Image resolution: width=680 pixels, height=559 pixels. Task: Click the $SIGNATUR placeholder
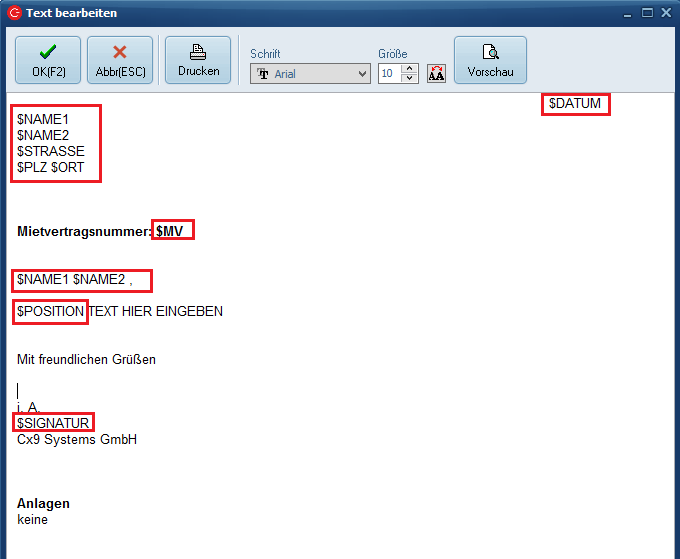coord(53,423)
